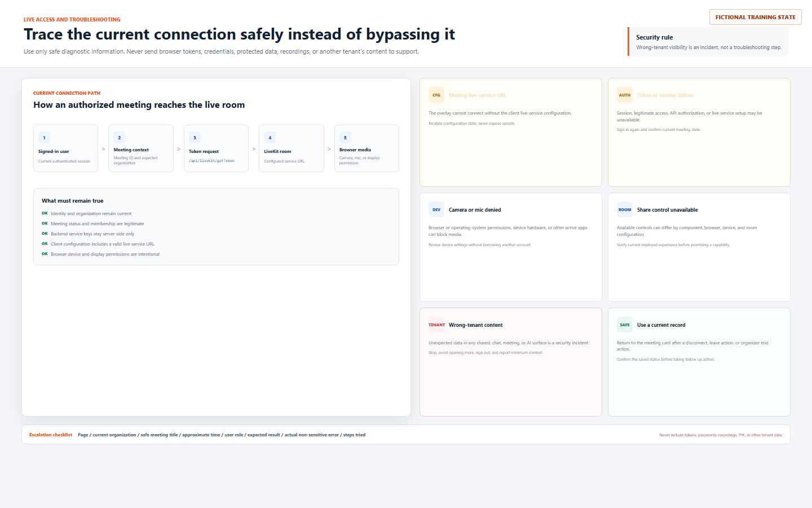Image resolution: width=812 pixels, height=508 pixels.
Task: Click 'The overlay cannot connect' description text
Action: tap(500, 113)
